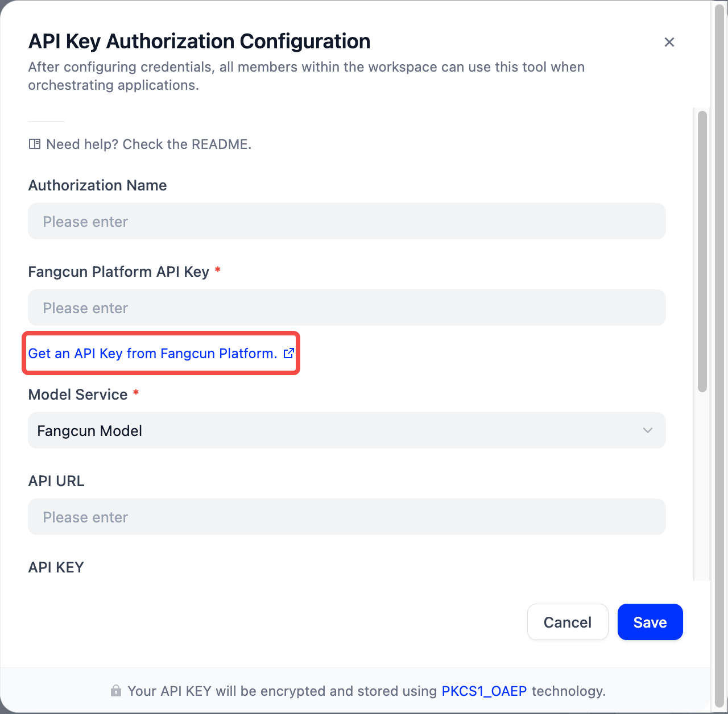Open the Model Service combo box showing Fangcun Model

347,430
